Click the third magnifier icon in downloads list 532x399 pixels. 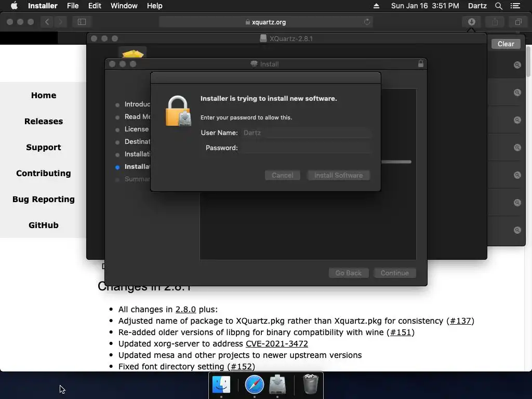(517, 120)
